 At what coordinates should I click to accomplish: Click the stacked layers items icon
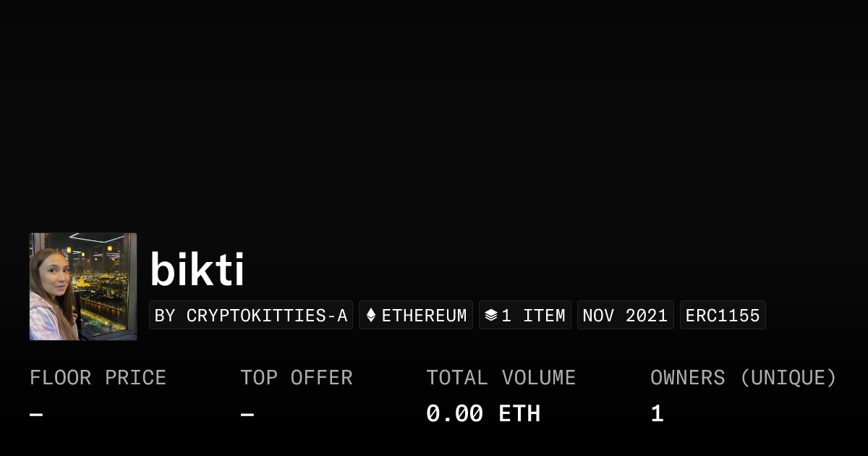coord(491,316)
